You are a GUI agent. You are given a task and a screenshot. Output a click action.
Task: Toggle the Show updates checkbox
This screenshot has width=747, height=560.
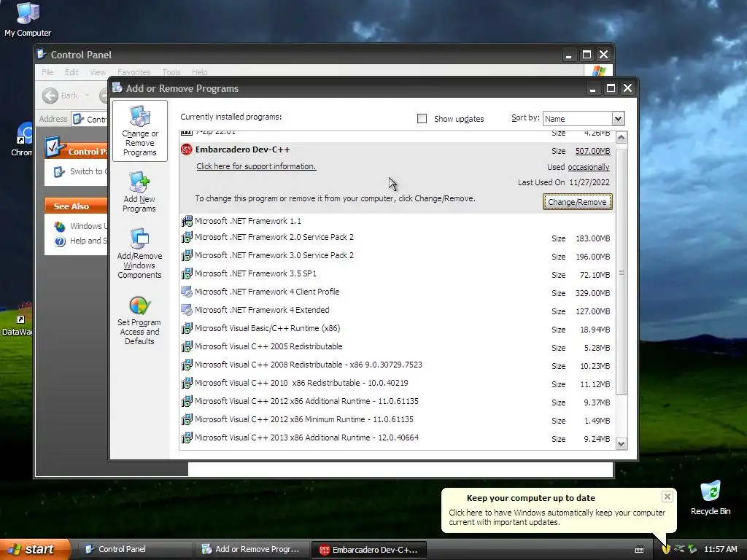click(422, 119)
